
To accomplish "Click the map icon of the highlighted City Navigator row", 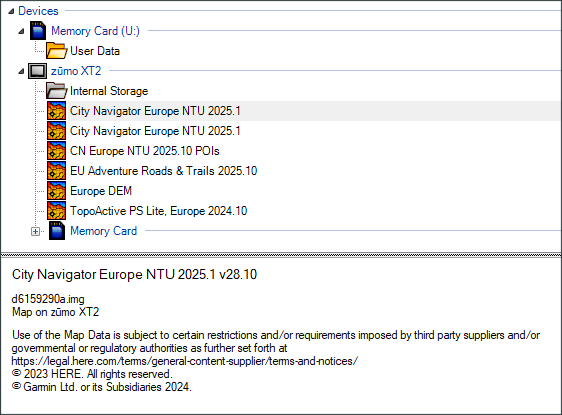I will pos(56,110).
